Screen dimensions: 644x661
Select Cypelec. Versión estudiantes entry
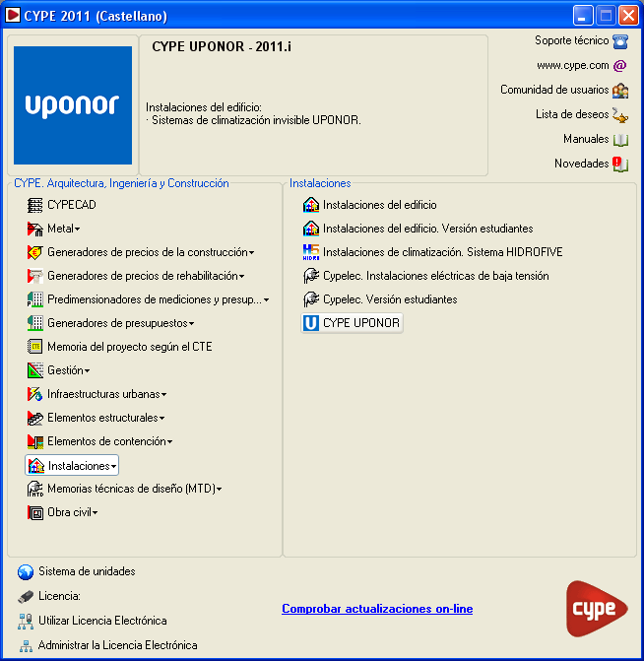tap(380, 299)
